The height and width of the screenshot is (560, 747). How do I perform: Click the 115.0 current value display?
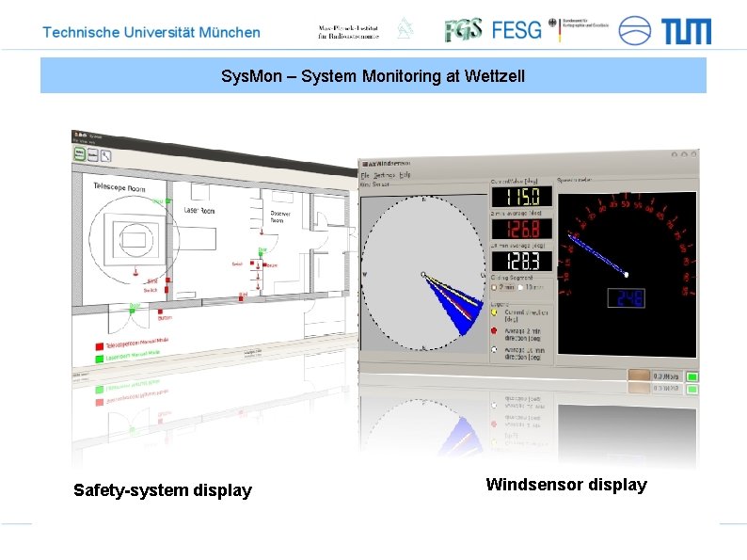click(521, 197)
